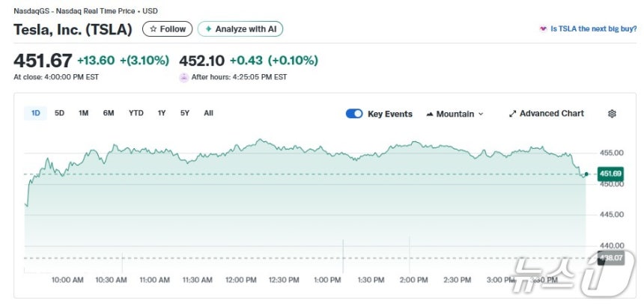644x306 pixels.
Task: Toggle the Key Events switch
Action: (x=354, y=114)
